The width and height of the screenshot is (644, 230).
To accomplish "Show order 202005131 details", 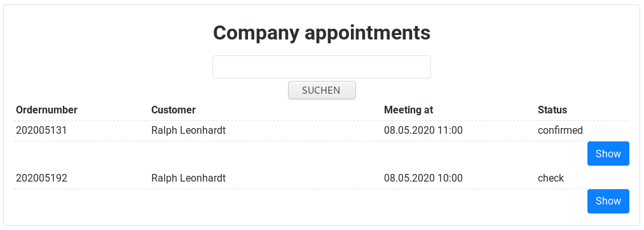I will coord(608,154).
